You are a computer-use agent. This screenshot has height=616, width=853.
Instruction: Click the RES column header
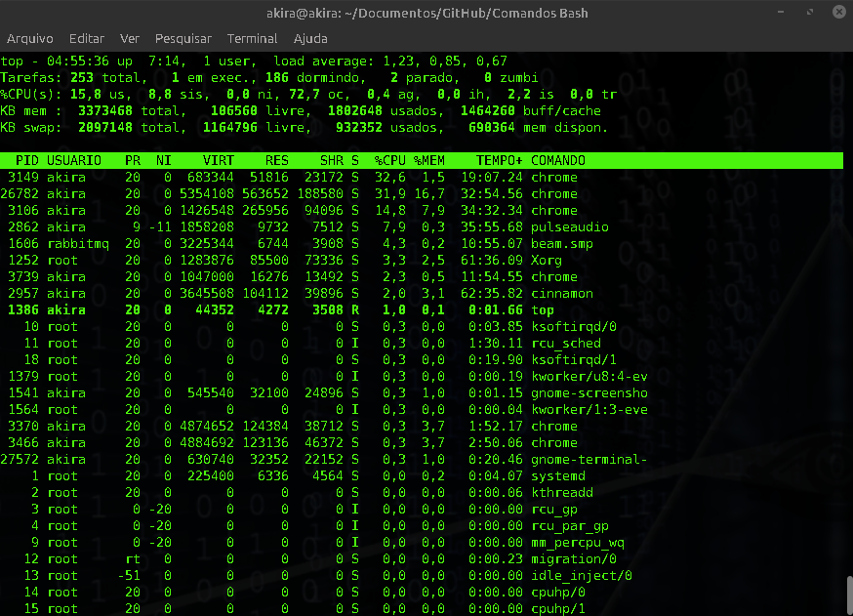[x=277, y=160]
